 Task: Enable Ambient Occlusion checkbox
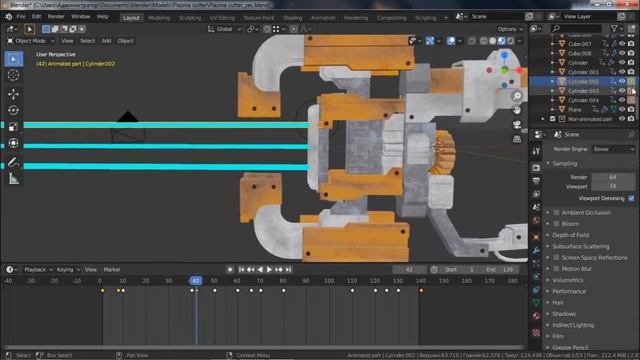point(556,213)
